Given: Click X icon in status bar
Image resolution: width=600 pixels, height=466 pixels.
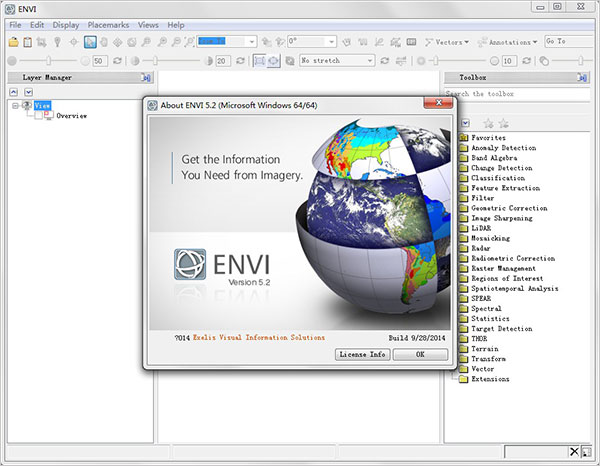Looking at the screenshot, I should click(574, 452).
